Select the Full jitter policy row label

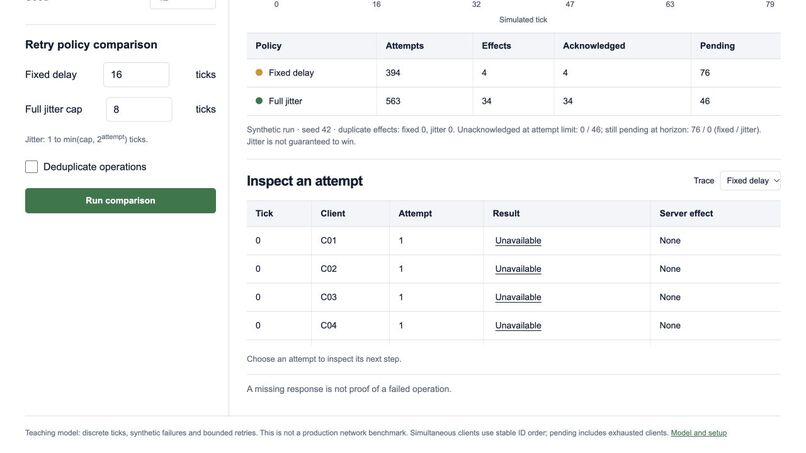point(285,101)
